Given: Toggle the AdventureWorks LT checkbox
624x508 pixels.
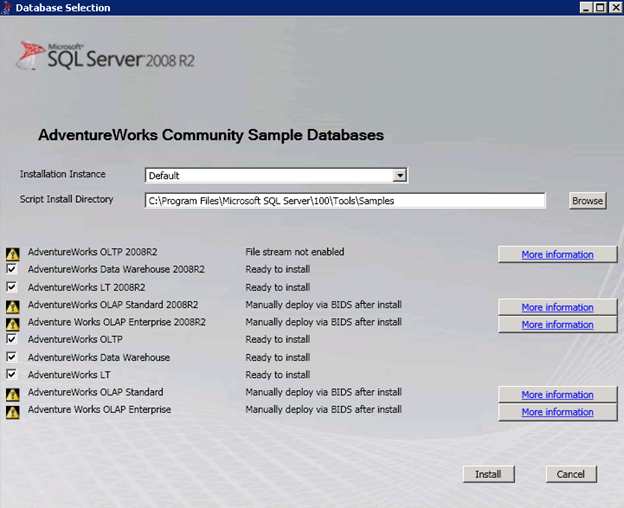Looking at the screenshot, I should coord(12,374).
